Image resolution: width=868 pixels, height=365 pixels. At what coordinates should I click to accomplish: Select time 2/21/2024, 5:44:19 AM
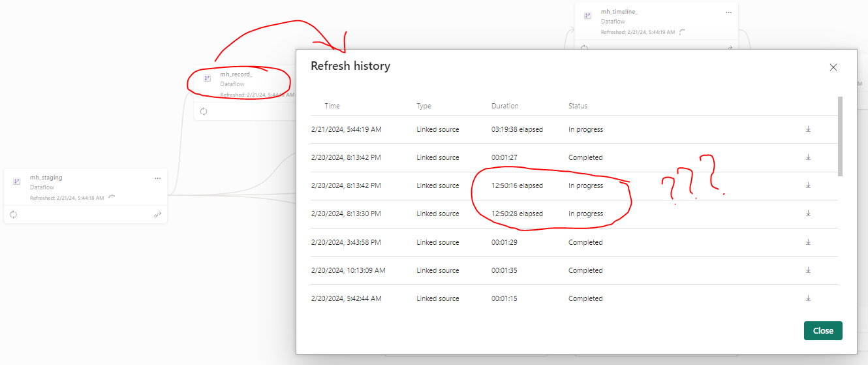[347, 129]
